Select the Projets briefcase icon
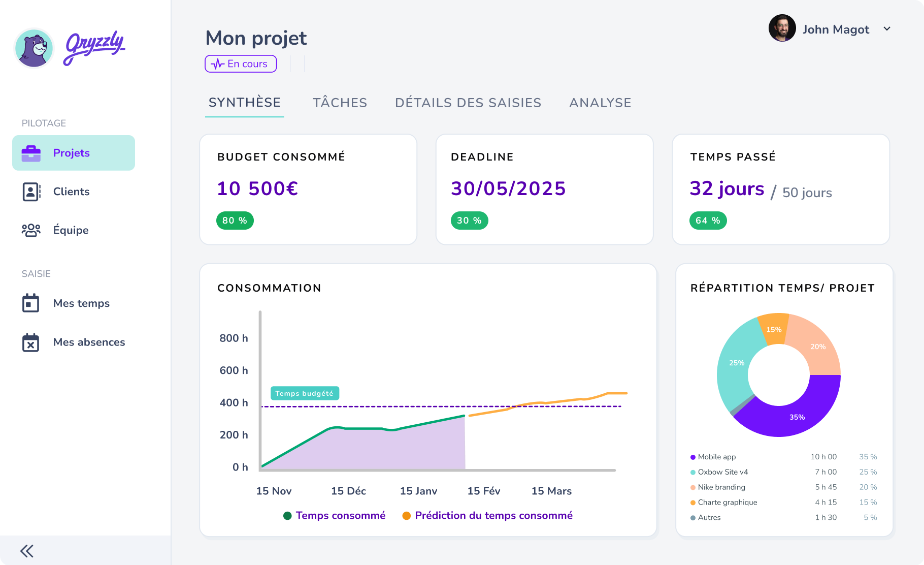The width and height of the screenshot is (924, 565). 31,152
